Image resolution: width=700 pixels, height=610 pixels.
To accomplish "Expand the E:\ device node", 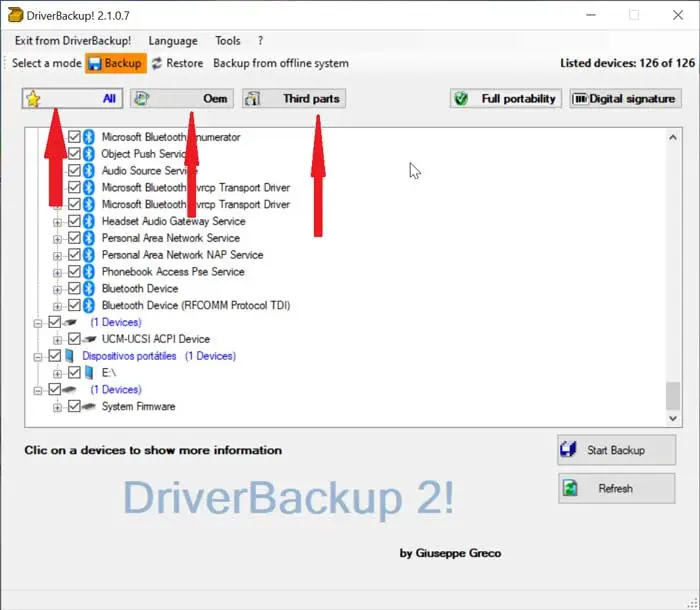I will [57, 373].
